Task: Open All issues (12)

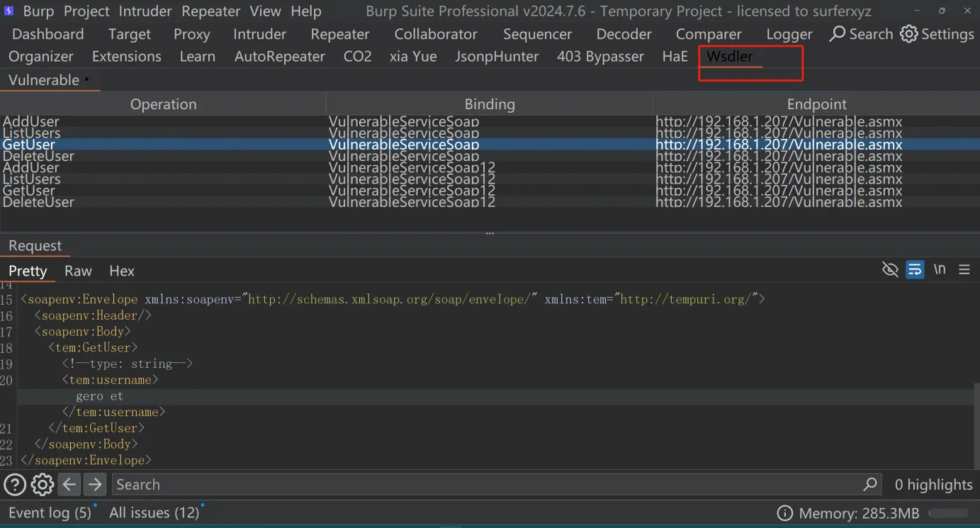Action: pyautogui.click(x=154, y=512)
